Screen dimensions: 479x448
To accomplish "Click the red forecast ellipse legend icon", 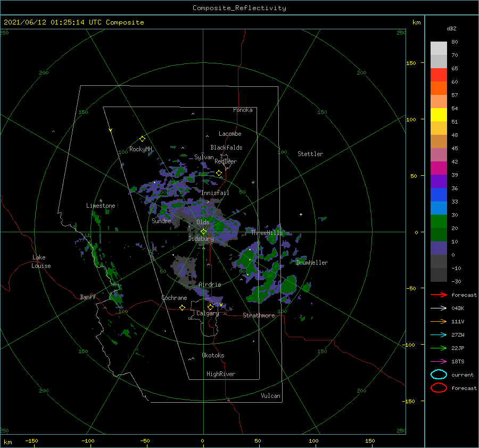I will point(439,388).
